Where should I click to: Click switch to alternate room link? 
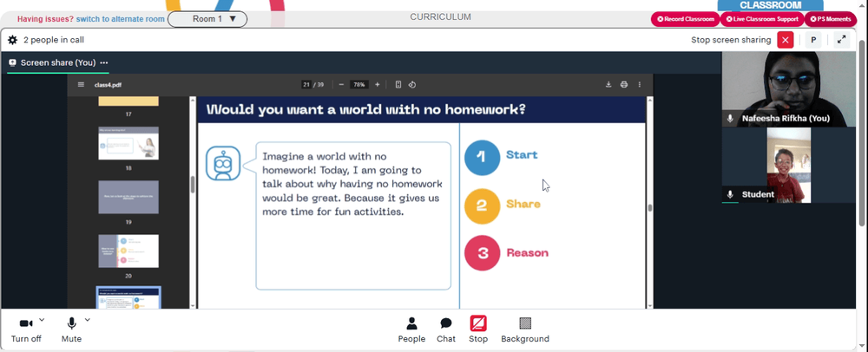pos(120,19)
